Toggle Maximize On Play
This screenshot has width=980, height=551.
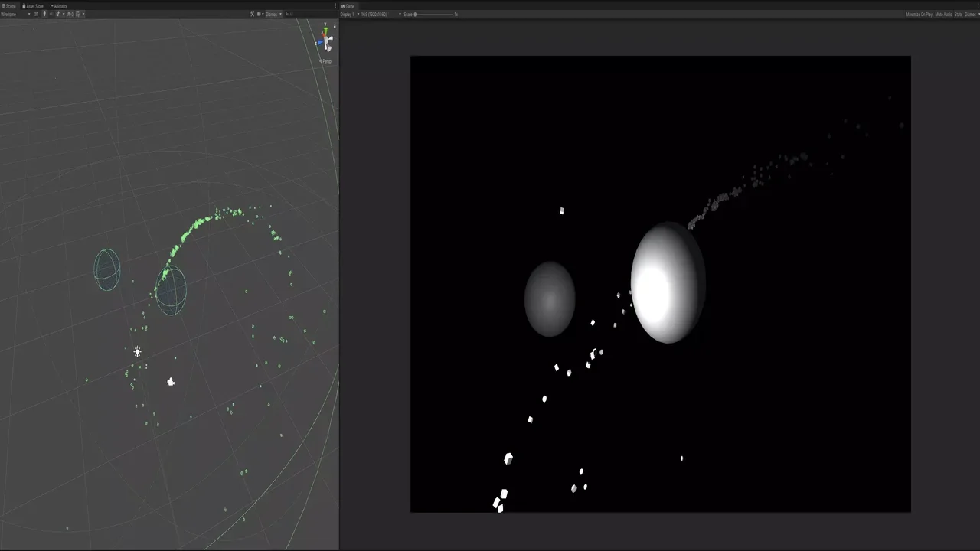(919, 15)
